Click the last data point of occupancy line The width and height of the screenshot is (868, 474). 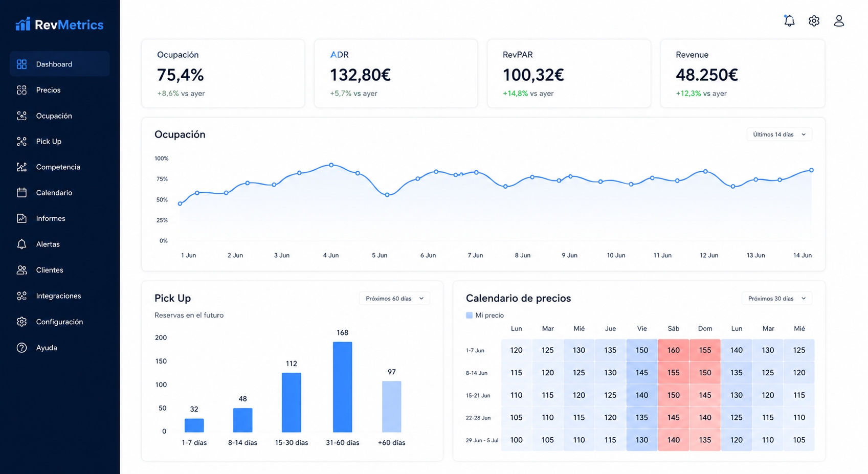click(811, 170)
